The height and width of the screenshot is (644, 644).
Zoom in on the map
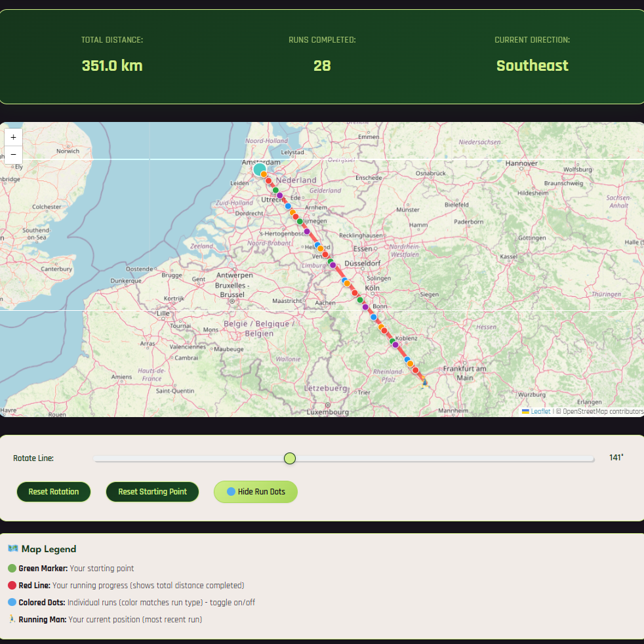(x=13, y=138)
